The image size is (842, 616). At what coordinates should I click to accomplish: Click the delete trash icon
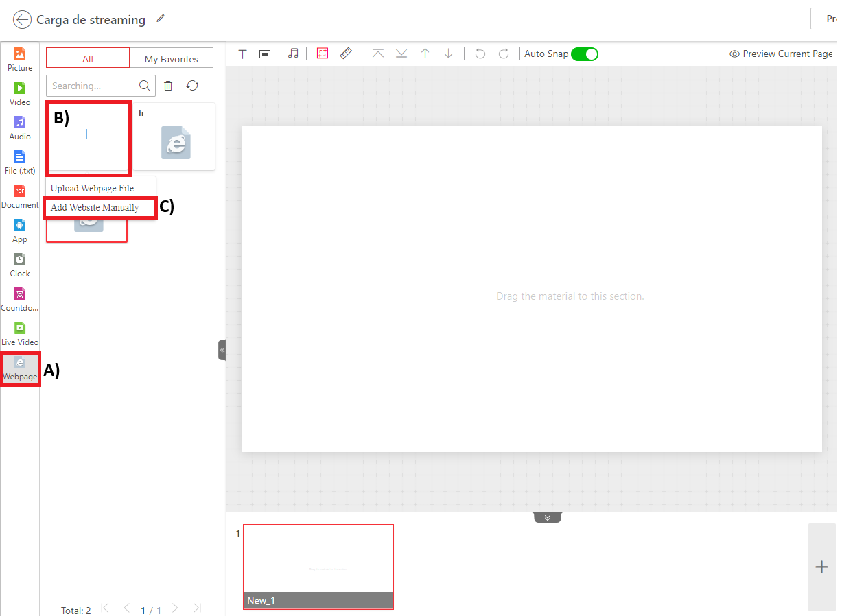coord(168,86)
